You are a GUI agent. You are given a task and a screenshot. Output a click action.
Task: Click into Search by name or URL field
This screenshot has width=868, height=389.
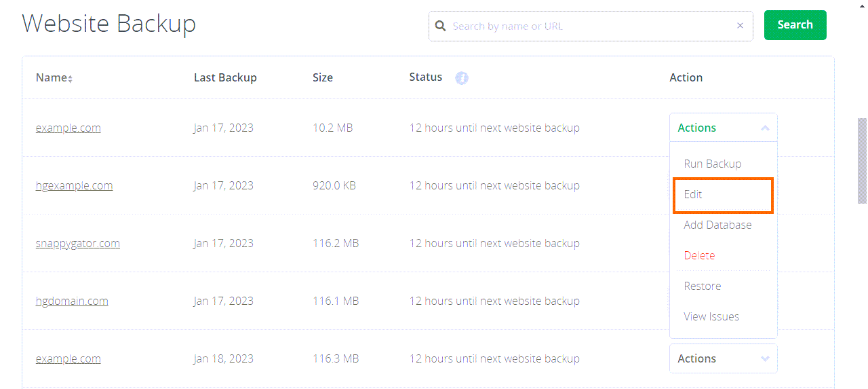tap(590, 26)
